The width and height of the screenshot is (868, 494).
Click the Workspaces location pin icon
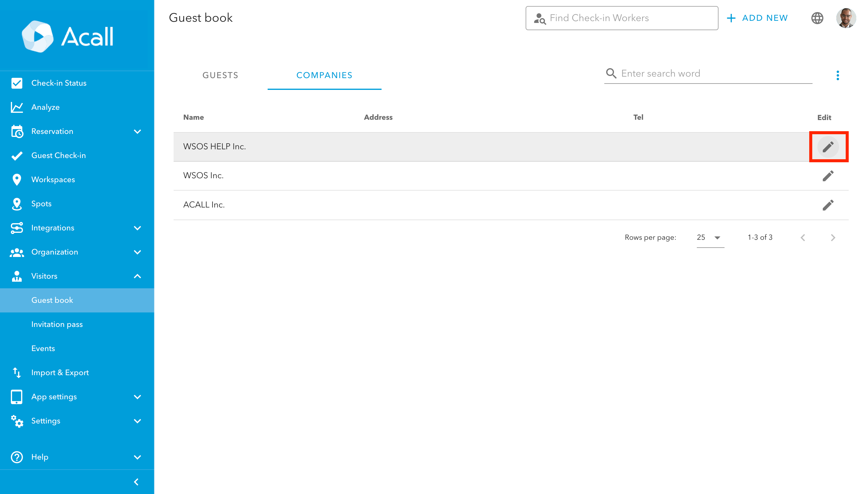point(17,179)
